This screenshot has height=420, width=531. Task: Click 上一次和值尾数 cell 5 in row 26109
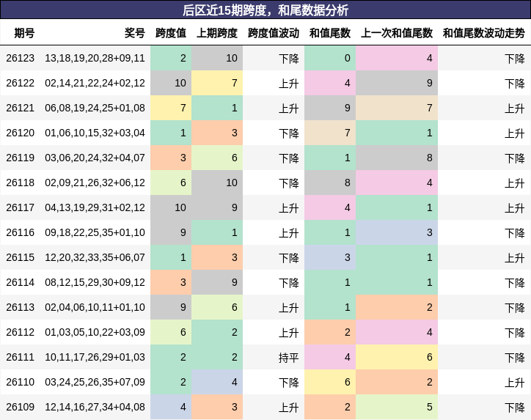click(x=397, y=407)
